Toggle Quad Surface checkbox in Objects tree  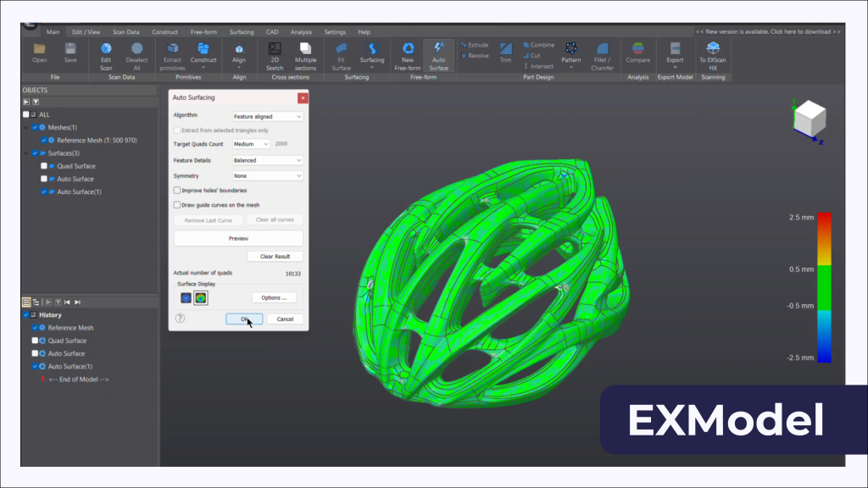(44, 166)
